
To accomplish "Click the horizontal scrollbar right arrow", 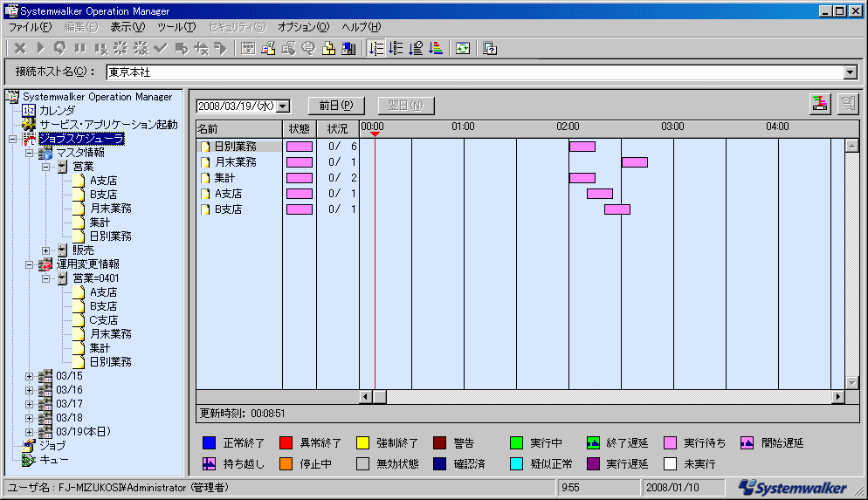I will (838, 396).
